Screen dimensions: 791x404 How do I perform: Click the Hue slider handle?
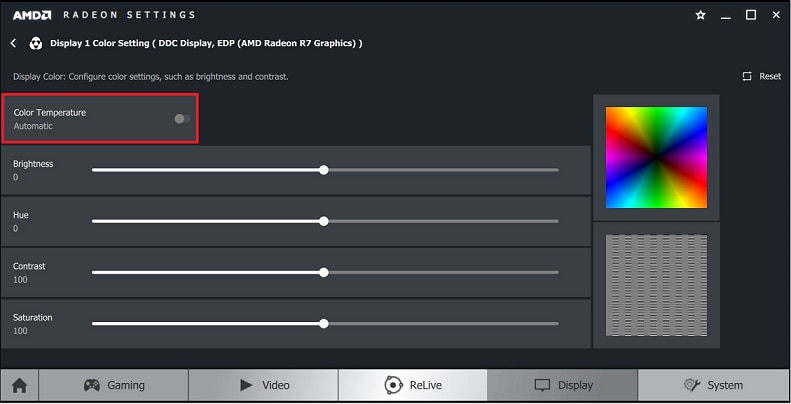pyautogui.click(x=324, y=221)
